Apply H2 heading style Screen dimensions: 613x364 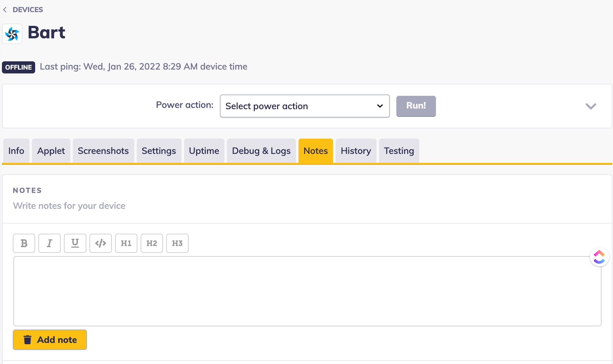[x=152, y=243]
